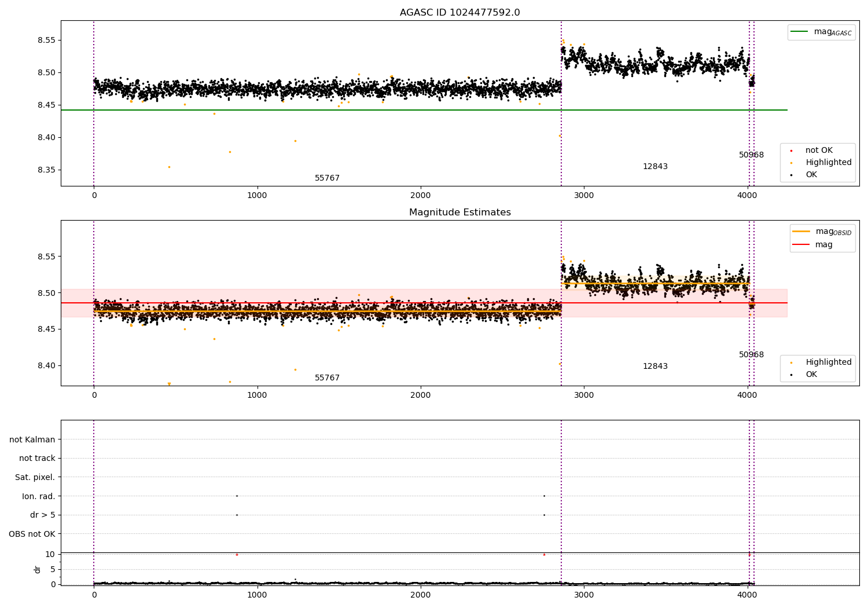
Task: Select the 'mag OBSID' legend label
Action: coord(834,232)
